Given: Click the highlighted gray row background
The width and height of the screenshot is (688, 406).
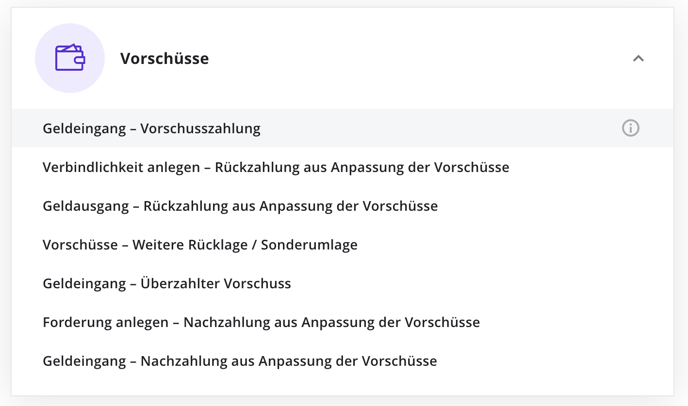Looking at the screenshot, I should point(342,128).
